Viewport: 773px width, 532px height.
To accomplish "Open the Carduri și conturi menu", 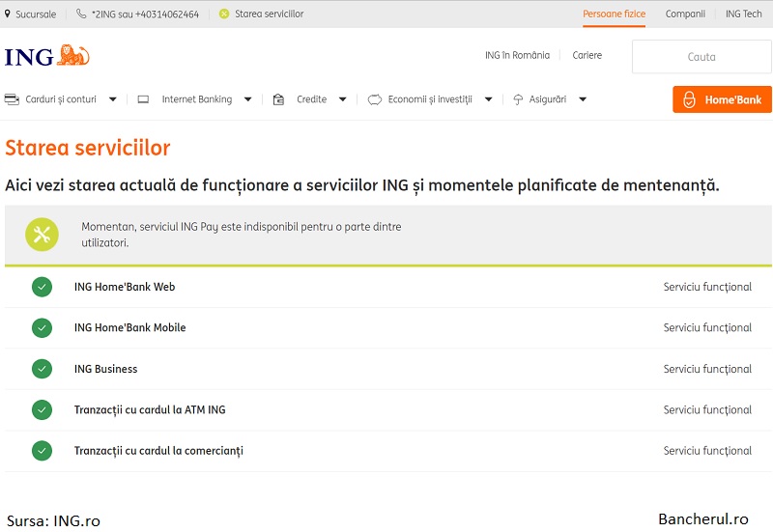I will [x=61, y=99].
